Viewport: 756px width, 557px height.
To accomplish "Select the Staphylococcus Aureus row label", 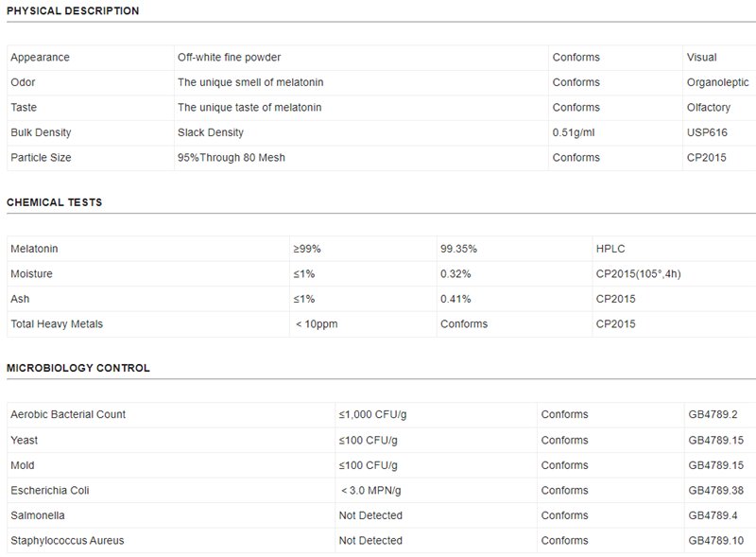I will click(67, 541).
